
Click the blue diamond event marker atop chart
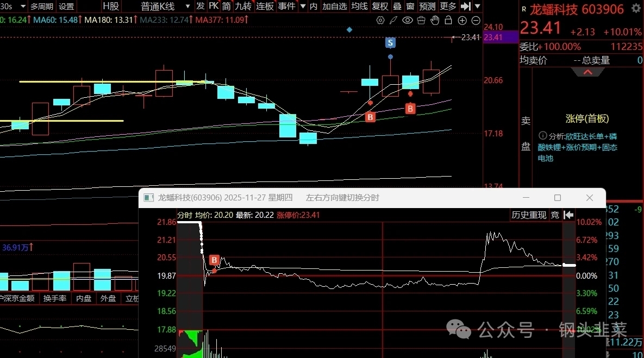coord(349,29)
